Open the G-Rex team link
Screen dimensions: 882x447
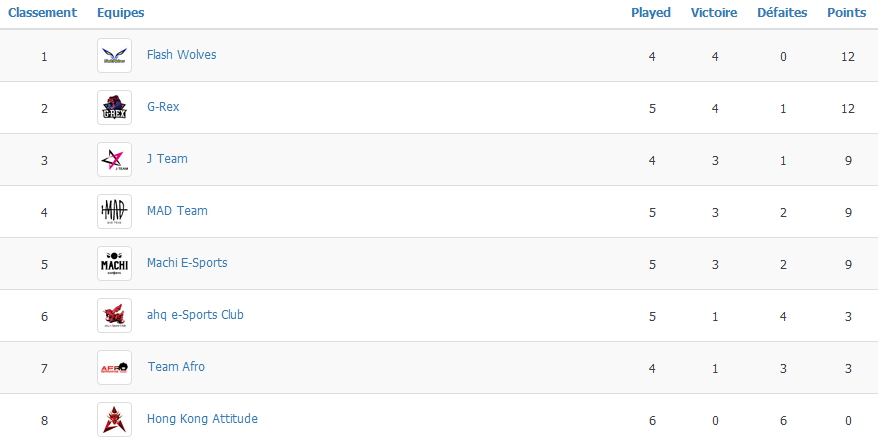163,107
